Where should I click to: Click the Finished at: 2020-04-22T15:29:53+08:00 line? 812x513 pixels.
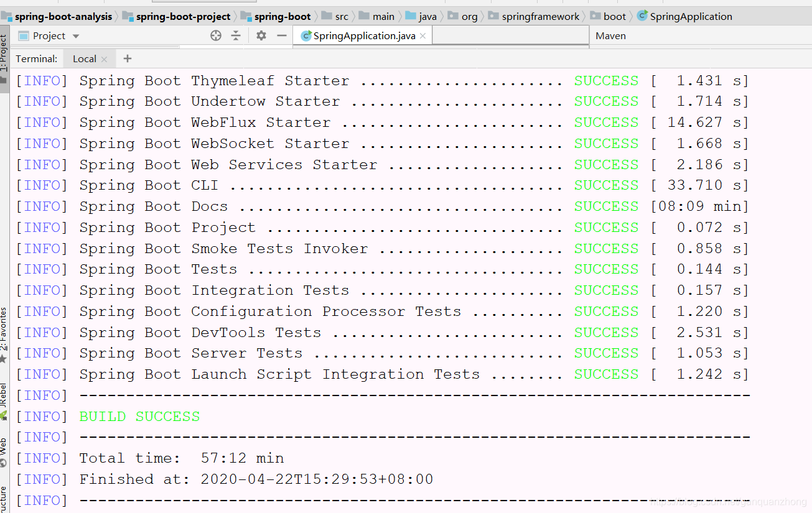click(256, 479)
